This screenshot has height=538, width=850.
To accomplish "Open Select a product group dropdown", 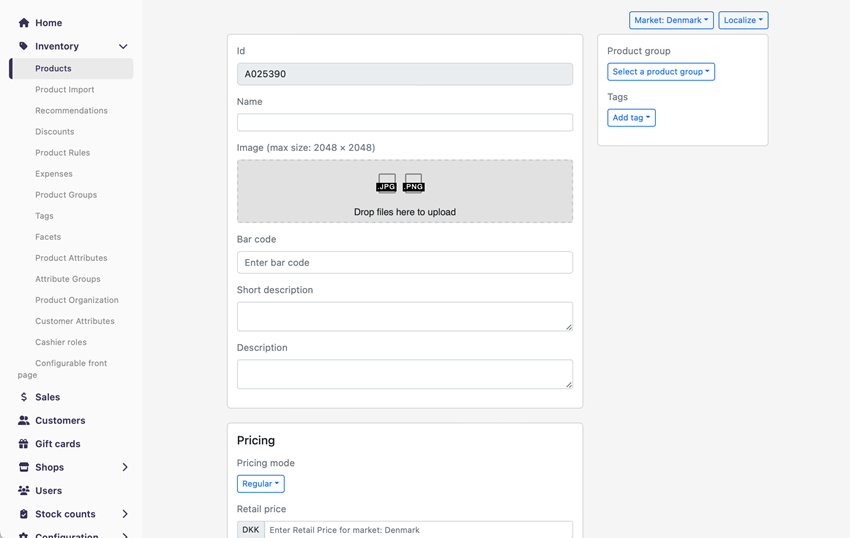I will [661, 72].
